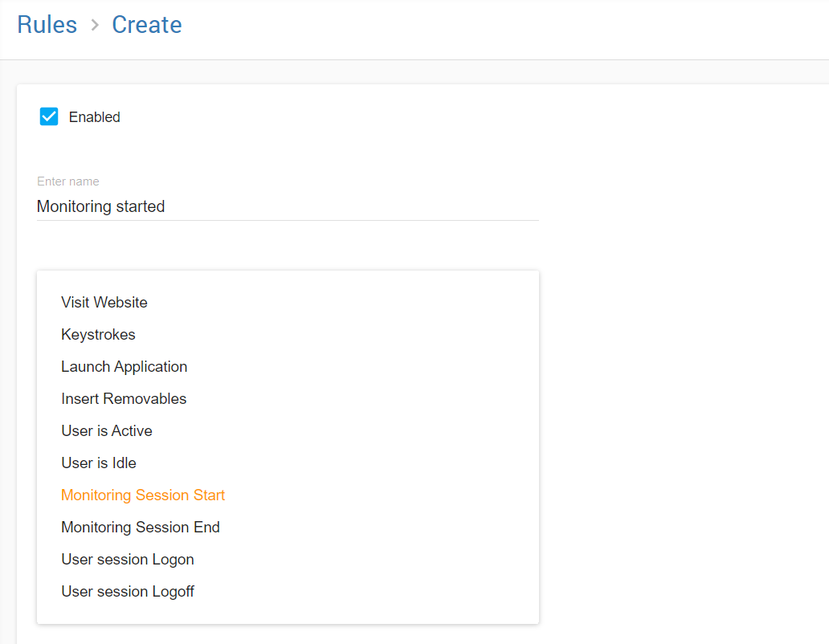Choose the Keystrokes option

[x=98, y=335]
